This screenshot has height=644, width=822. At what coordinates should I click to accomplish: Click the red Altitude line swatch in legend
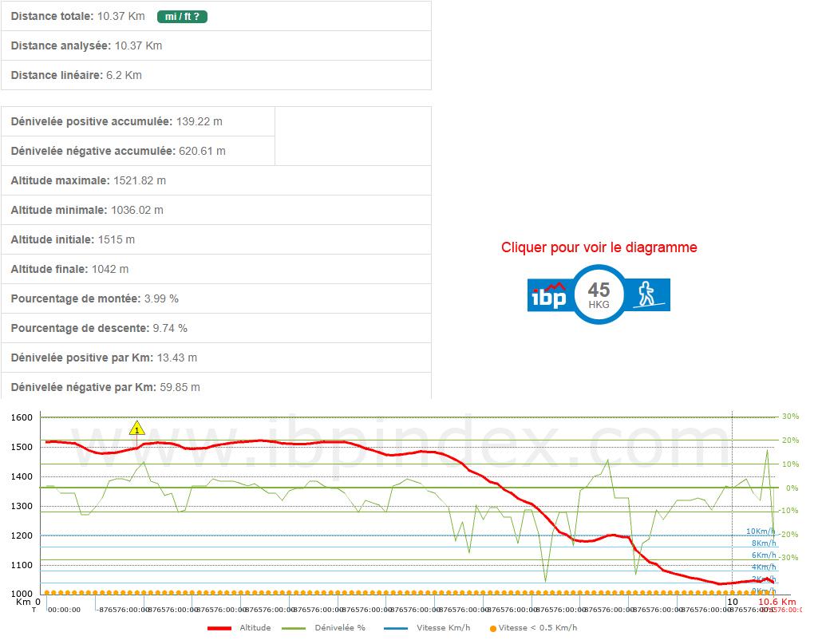[x=219, y=628]
